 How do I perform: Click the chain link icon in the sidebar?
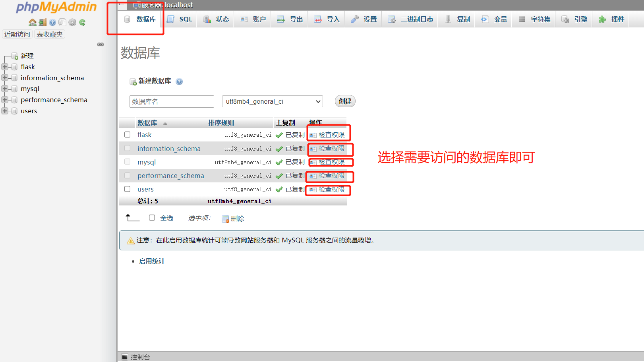point(101,45)
